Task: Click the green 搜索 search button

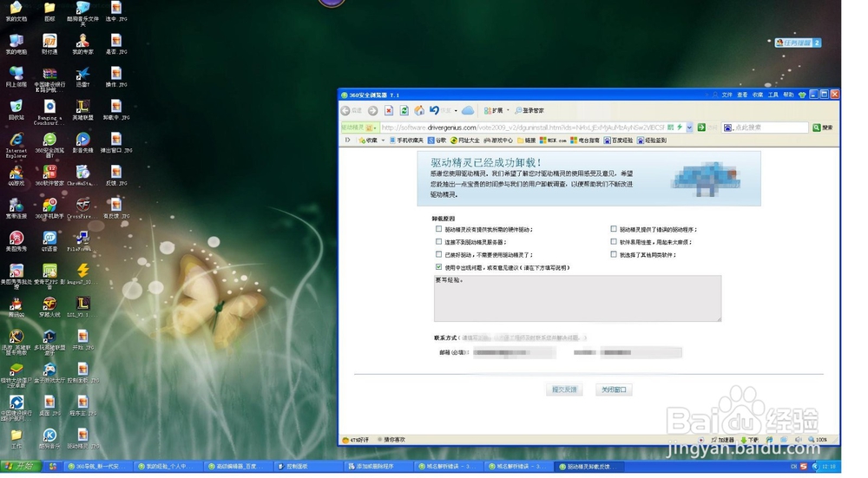Action: point(823,128)
